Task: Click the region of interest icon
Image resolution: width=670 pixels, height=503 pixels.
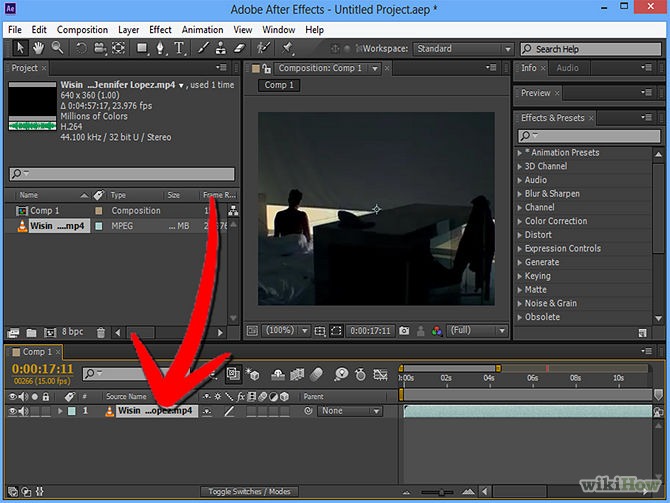Action: point(336,331)
